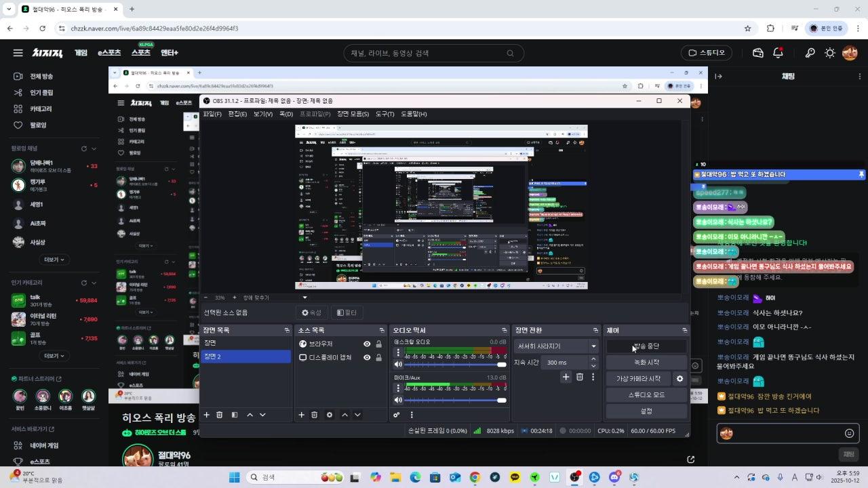
Task: Open the 도구(T) menu in OBS
Action: click(384, 114)
